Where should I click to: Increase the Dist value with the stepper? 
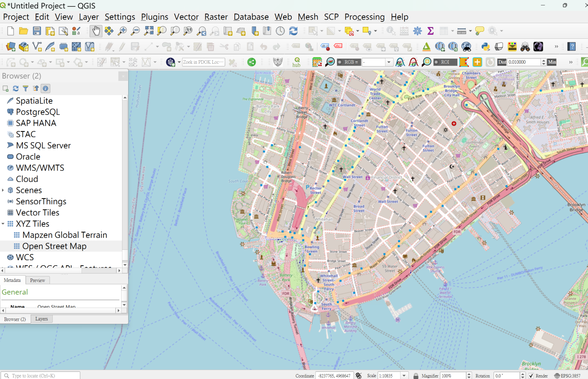pyautogui.click(x=543, y=60)
